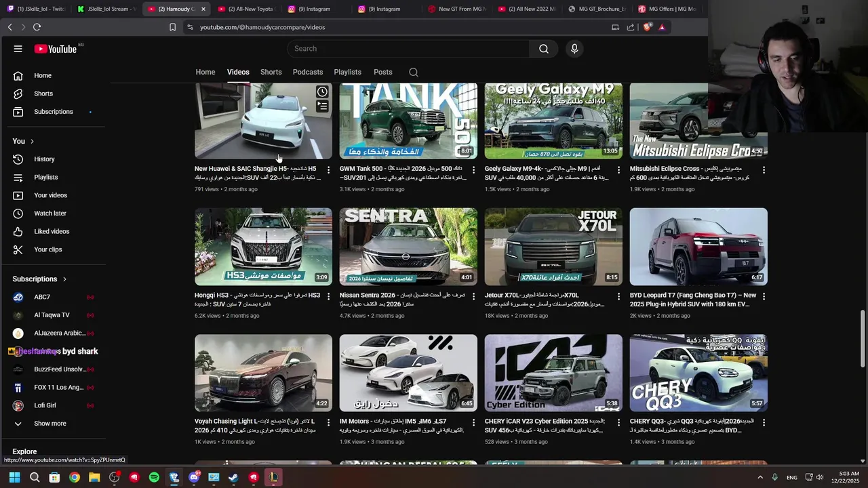Play the Hongqi HS3 video thumbnail
Image resolution: width=868 pixels, height=488 pixels.
click(x=263, y=247)
